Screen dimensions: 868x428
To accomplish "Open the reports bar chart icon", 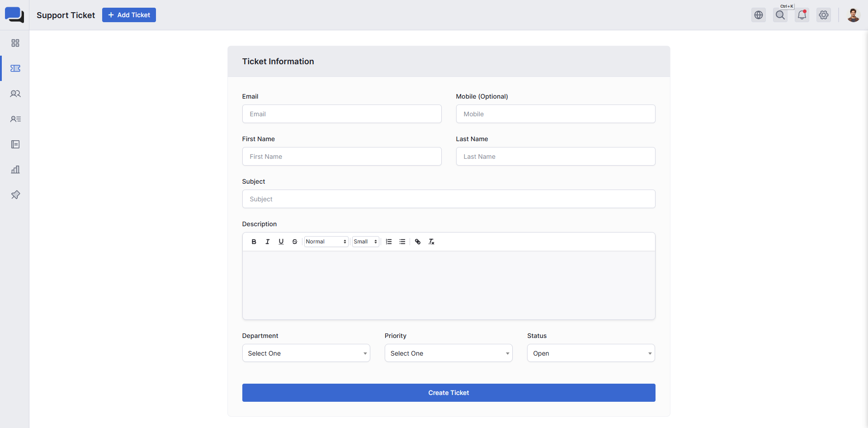I will pyautogui.click(x=15, y=170).
